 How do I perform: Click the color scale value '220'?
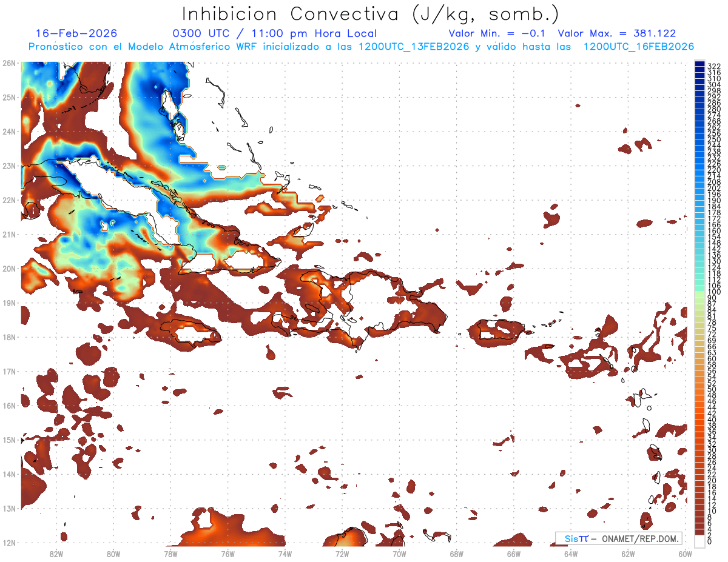pyautogui.click(x=714, y=170)
